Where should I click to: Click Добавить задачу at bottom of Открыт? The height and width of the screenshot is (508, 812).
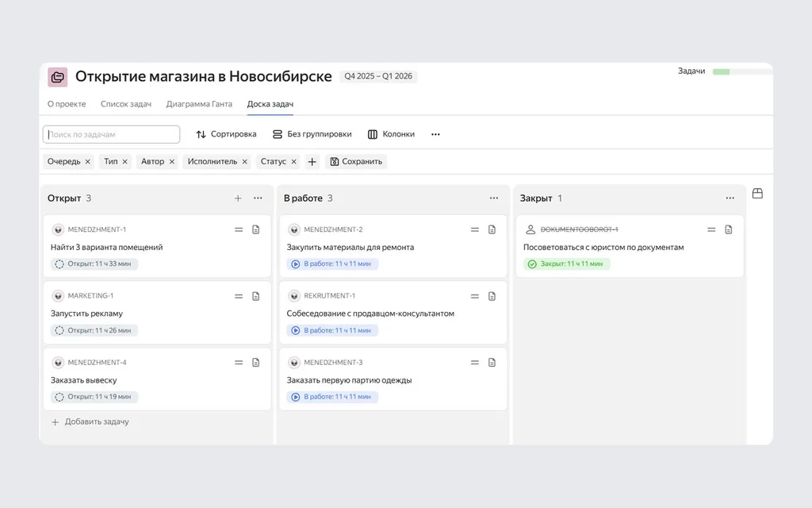coord(90,422)
